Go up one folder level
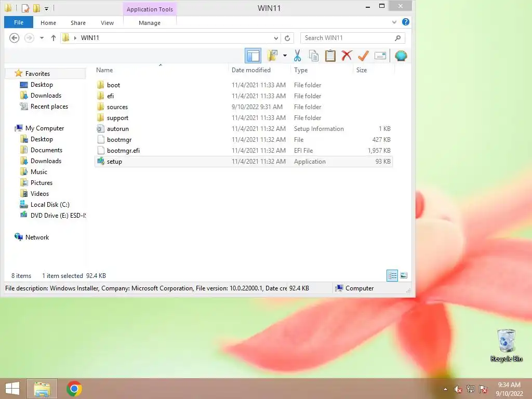This screenshot has height=399, width=532. (x=54, y=38)
